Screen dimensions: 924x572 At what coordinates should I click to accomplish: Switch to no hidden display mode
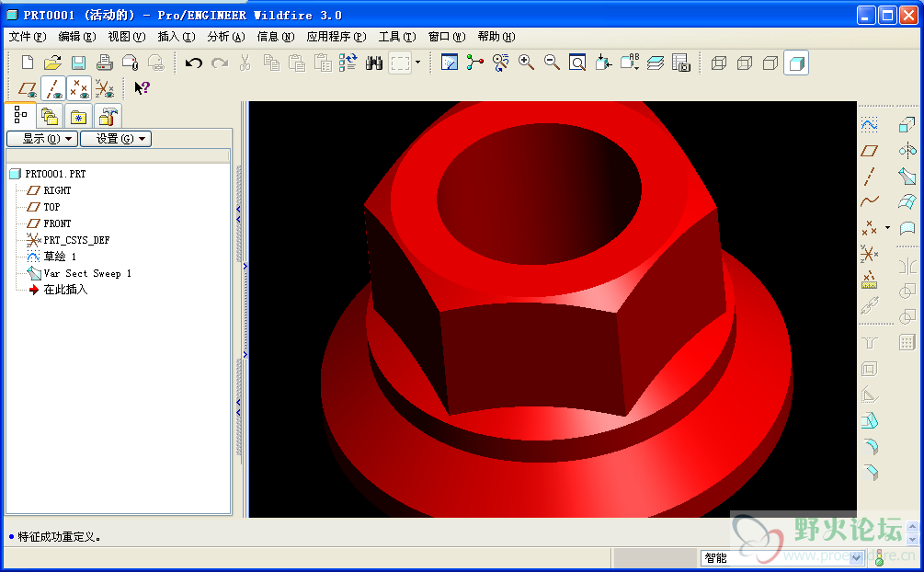770,63
